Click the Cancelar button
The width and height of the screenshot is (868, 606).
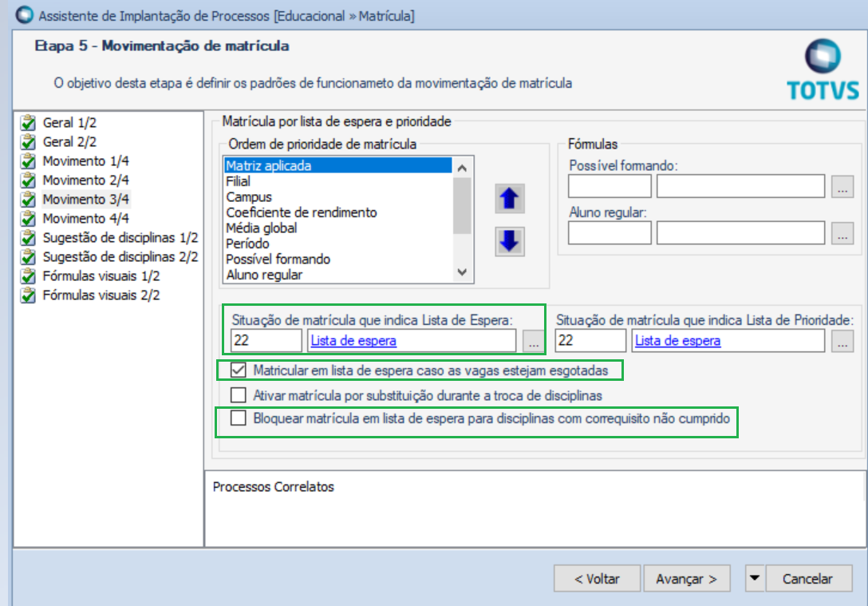coord(808,578)
